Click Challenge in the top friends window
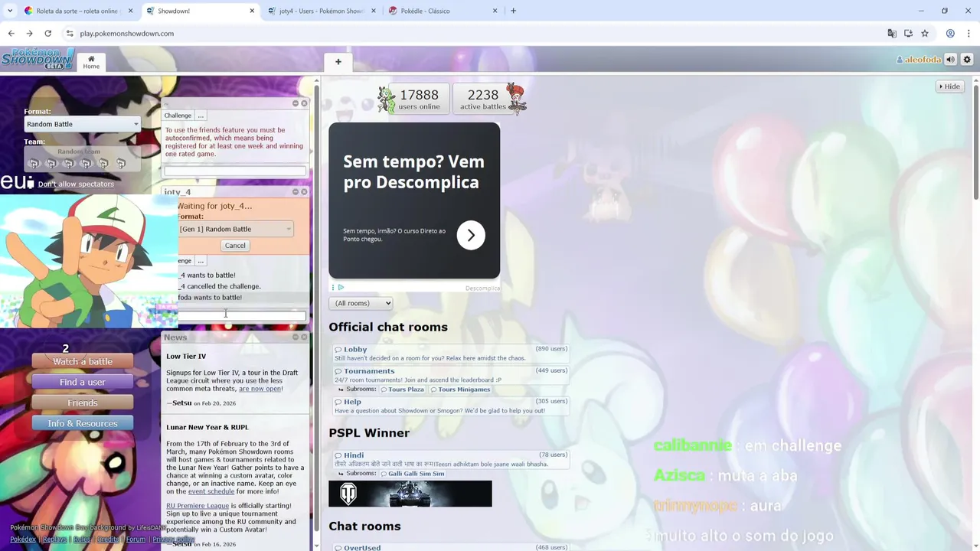Viewport: 980px width, 551px height. 178,116
